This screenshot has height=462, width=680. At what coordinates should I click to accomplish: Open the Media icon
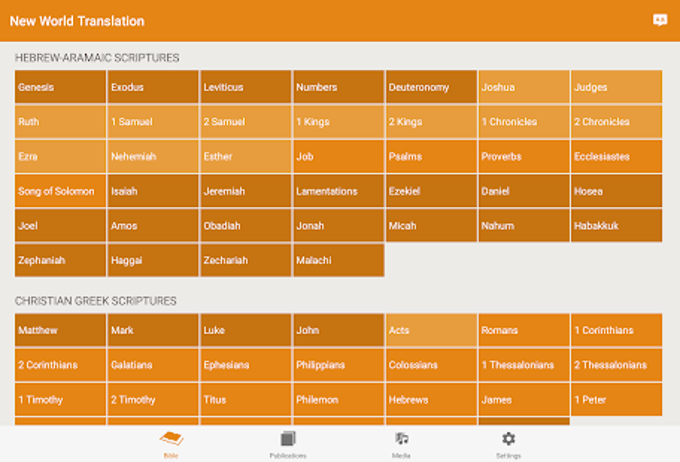(x=401, y=439)
